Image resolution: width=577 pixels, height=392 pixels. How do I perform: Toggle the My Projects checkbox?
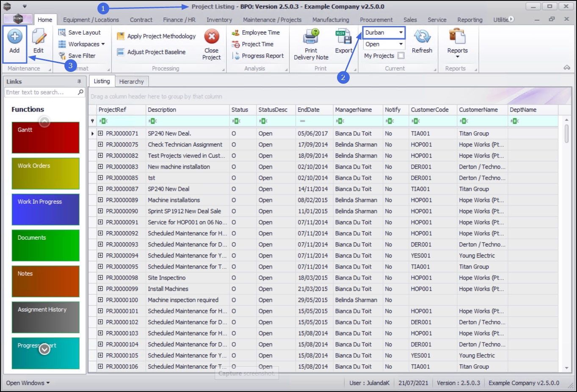click(x=401, y=56)
